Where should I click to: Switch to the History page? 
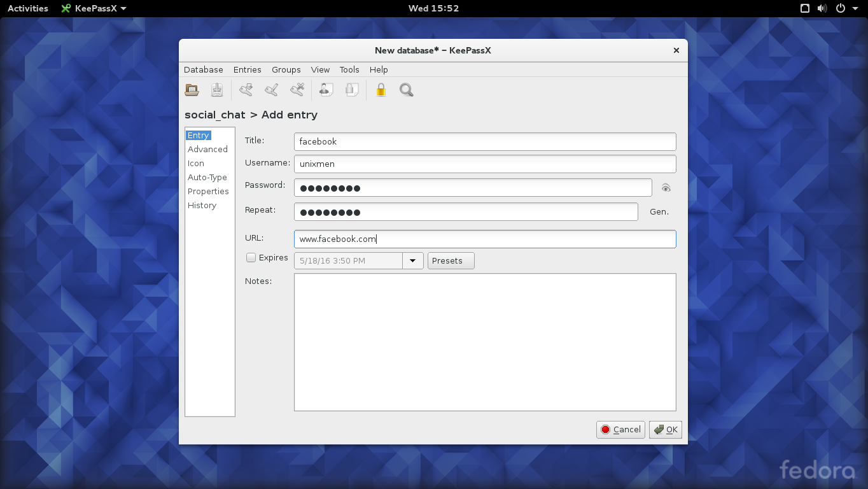(202, 206)
